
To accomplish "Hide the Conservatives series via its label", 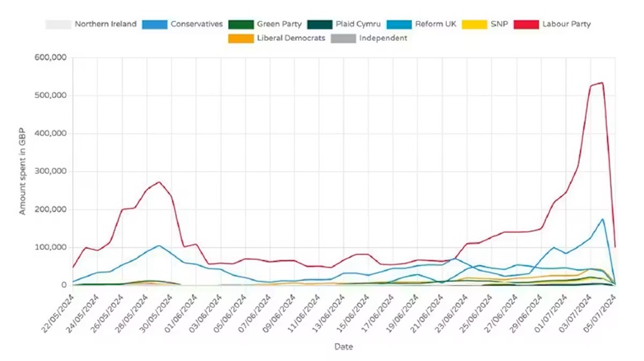I will click(x=196, y=24).
